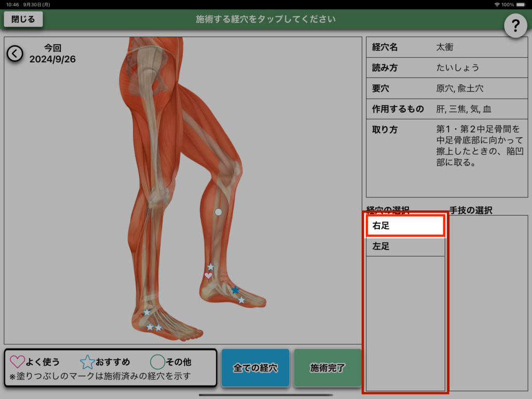The height and width of the screenshot is (399, 532).
Task: Tap the left star of the adjacent pair
Action: click(x=150, y=327)
